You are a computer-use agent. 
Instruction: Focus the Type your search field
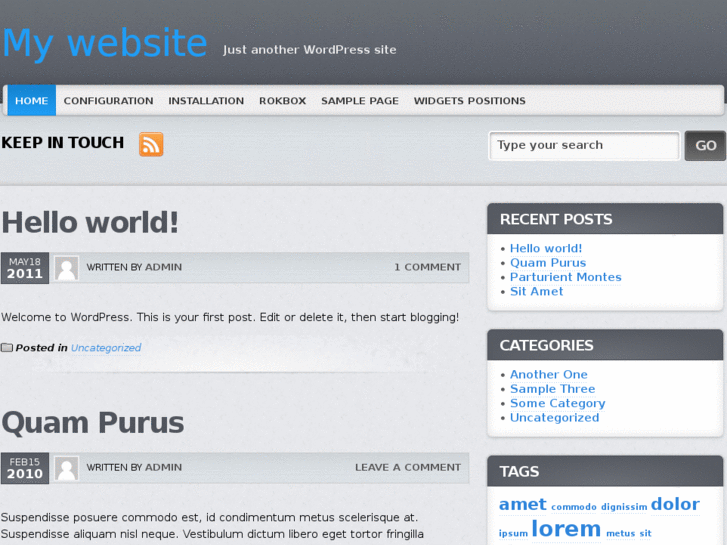[584, 146]
